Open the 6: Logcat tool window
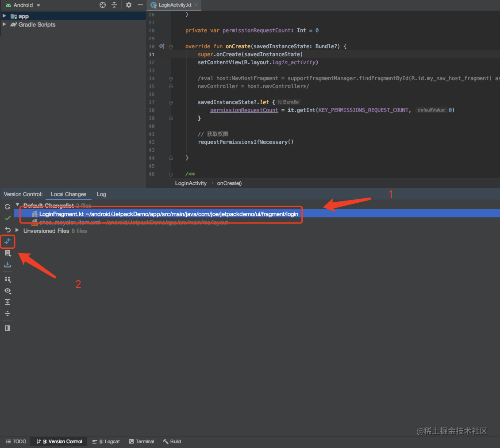500x448 pixels. [x=106, y=442]
